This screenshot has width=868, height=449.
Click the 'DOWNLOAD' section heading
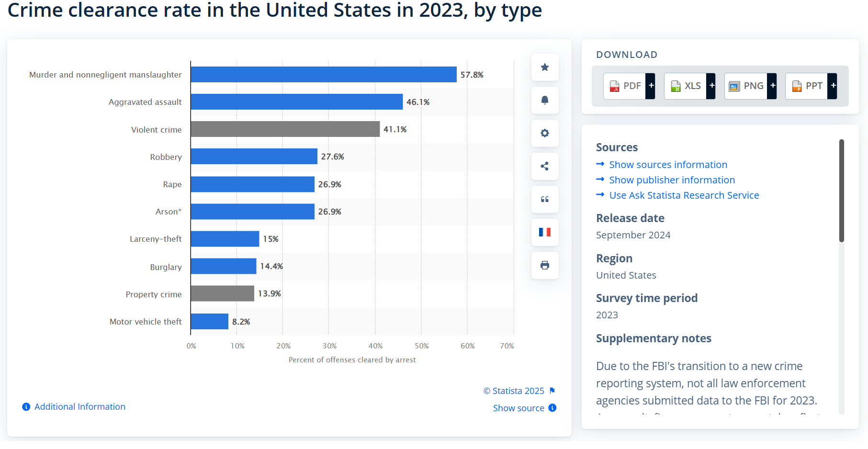point(627,55)
